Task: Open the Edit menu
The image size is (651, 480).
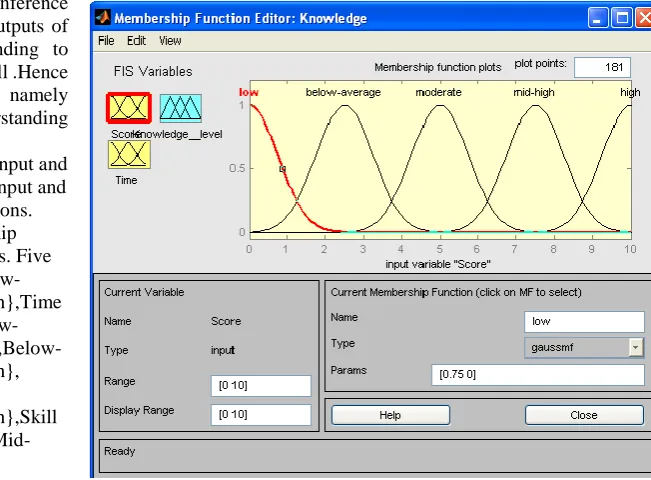Action: (136, 41)
